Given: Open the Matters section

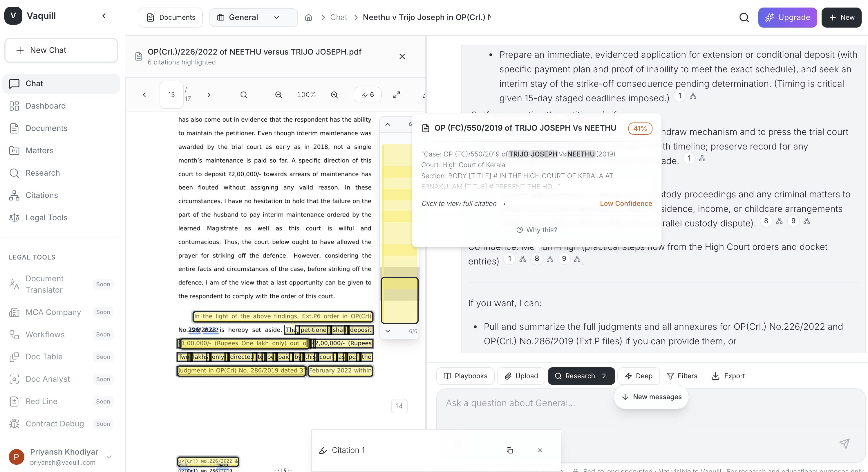Looking at the screenshot, I should [39, 150].
